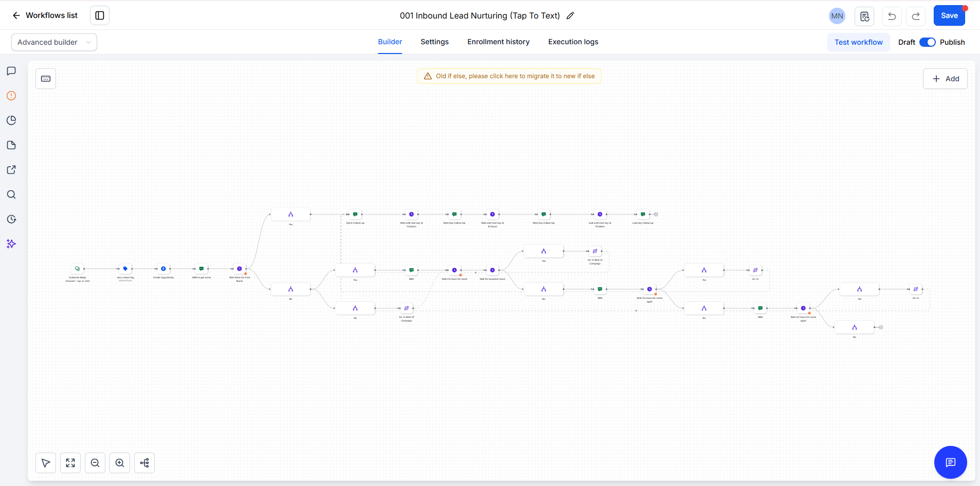Auto-arrange the workflow layout
Viewport: 980px width, 486px height.
[x=144, y=463]
